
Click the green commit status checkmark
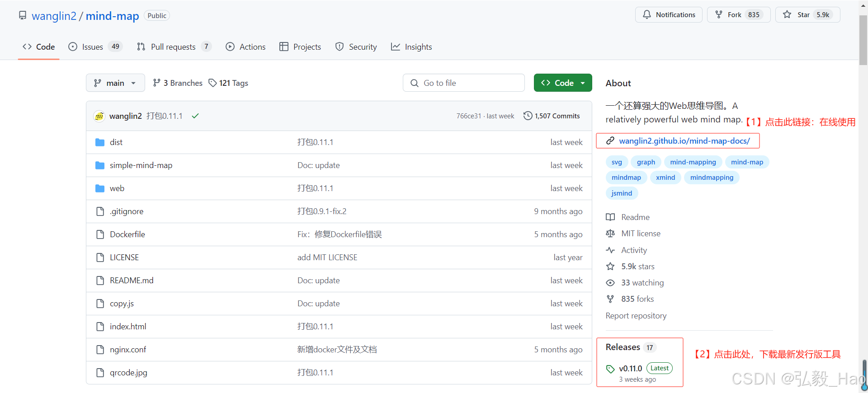(195, 116)
